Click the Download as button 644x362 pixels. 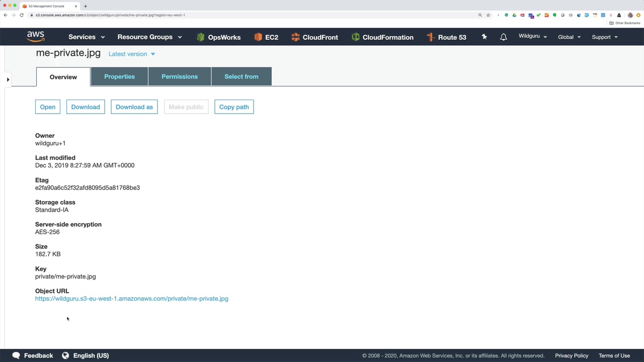(134, 107)
